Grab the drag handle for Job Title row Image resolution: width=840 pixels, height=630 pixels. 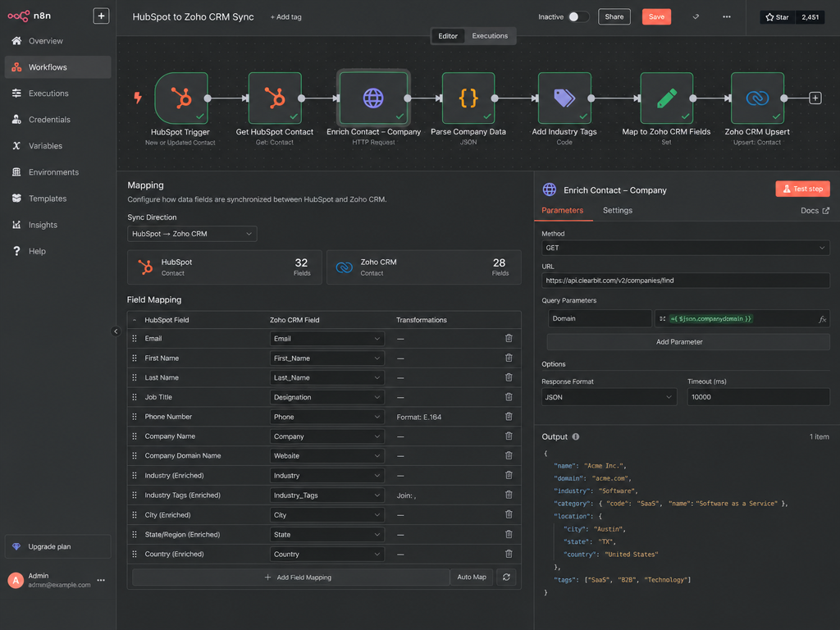[x=135, y=397]
